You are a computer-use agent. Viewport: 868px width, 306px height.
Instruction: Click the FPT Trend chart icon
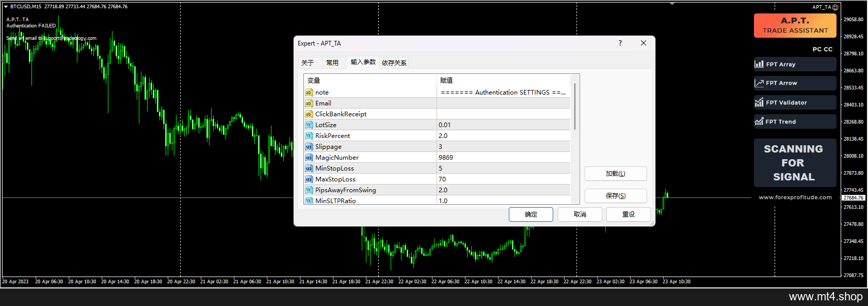(759, 121)
